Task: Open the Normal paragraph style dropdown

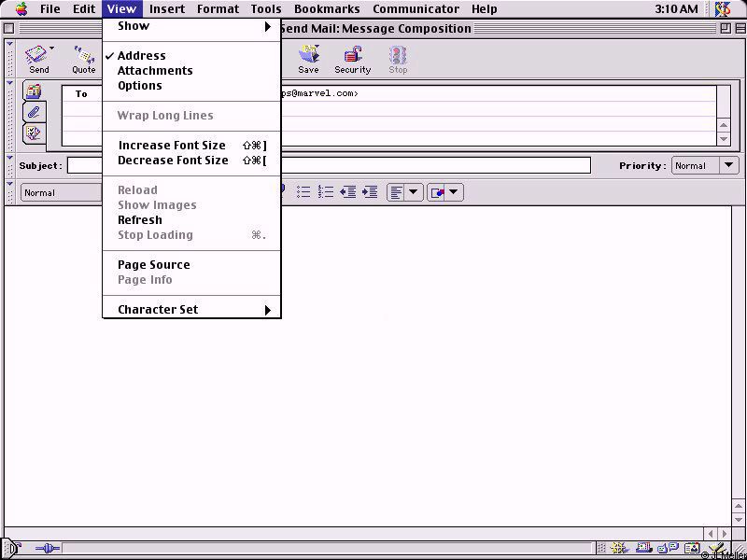Action: coord(61,193)
